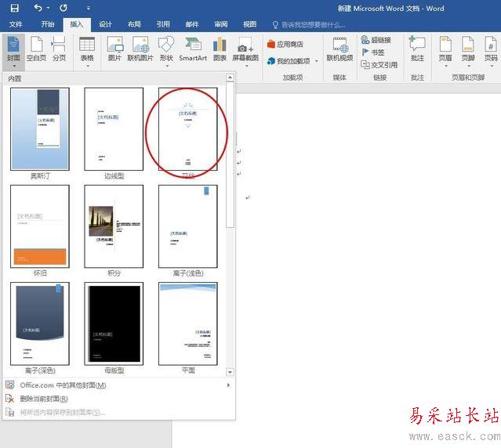
Task: Go to the 引用 tab
Action: [163, 24]
